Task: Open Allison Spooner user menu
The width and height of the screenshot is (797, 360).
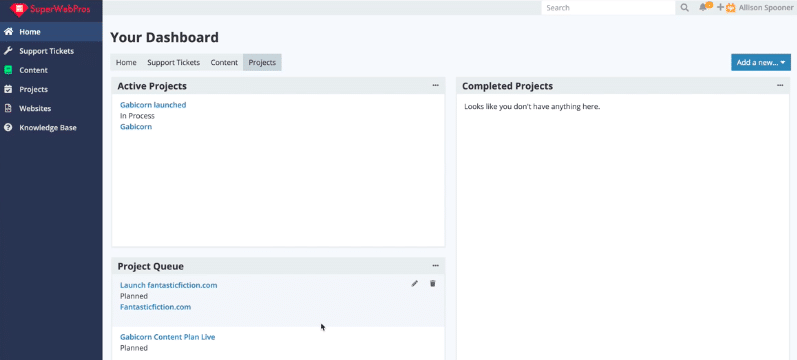Action: pos(765,8)
